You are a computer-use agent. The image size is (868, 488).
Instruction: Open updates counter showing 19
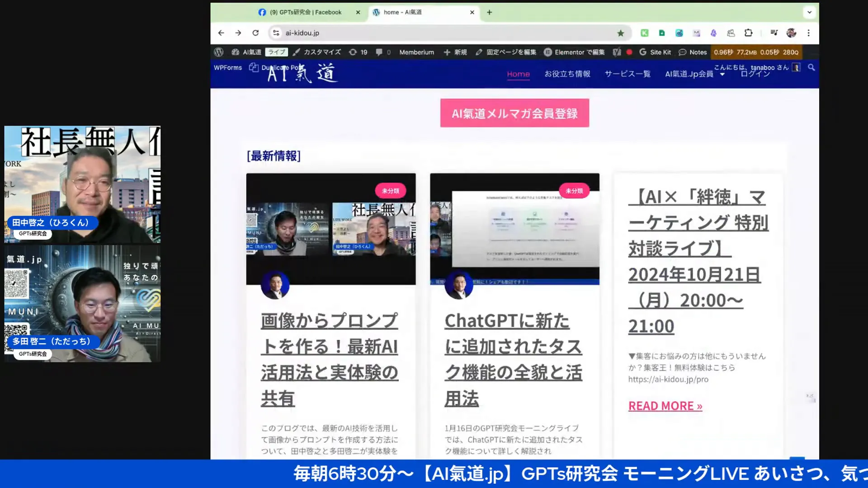pyautogui.click(x=358, y=52)
